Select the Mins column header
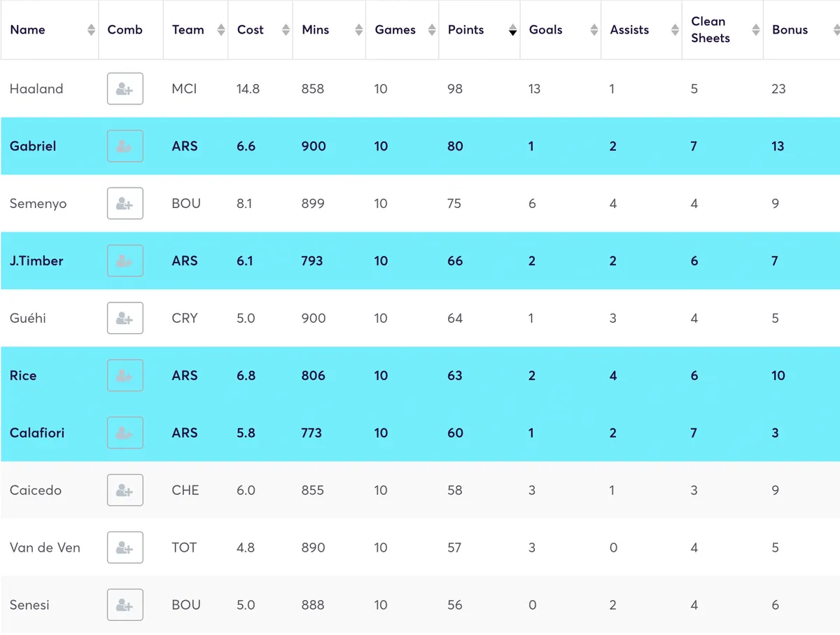The image size is (840, 635). tap(315, 30)
